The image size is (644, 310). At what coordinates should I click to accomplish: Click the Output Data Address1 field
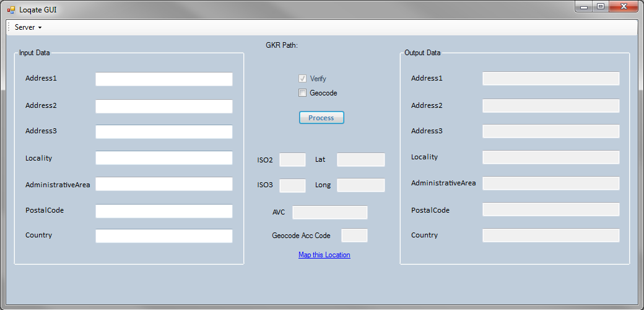(550, 79)
